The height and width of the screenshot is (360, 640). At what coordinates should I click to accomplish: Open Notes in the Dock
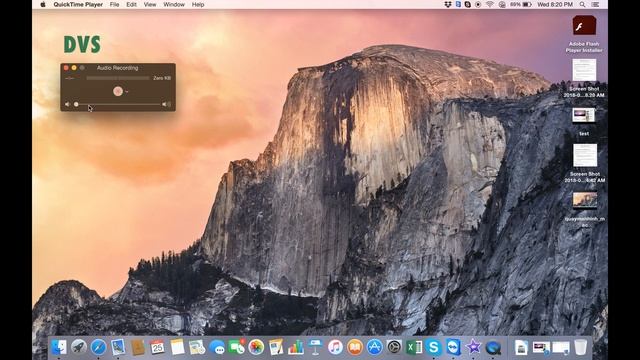pyautogui.click(x=178, y=347)
